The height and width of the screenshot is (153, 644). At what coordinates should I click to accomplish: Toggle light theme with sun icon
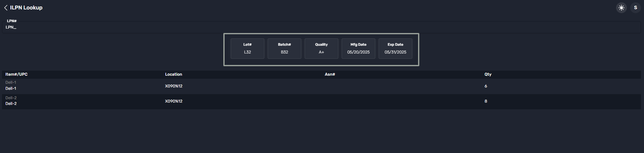(x=621, y=8)
